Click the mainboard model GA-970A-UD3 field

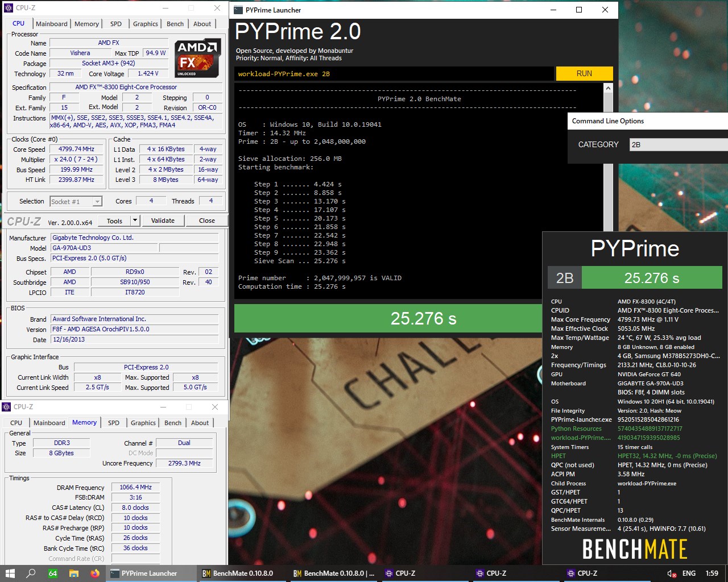pyautogui.click(x=104, y=248)
